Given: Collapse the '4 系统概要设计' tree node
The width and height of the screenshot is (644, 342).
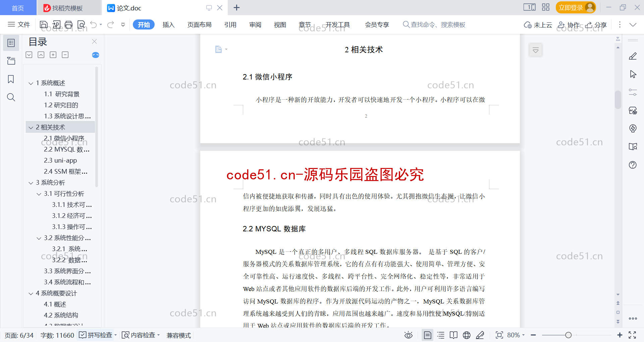Looking at the screenshot, I should click(x=31, y=293).
